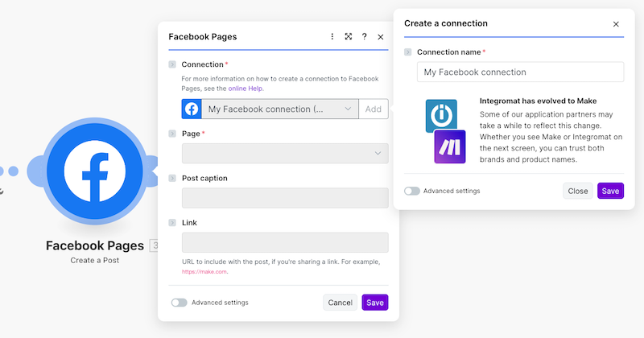The image size is (644, 338).
Task: Click the info marker beside Link field
Action: click(172, 222)
